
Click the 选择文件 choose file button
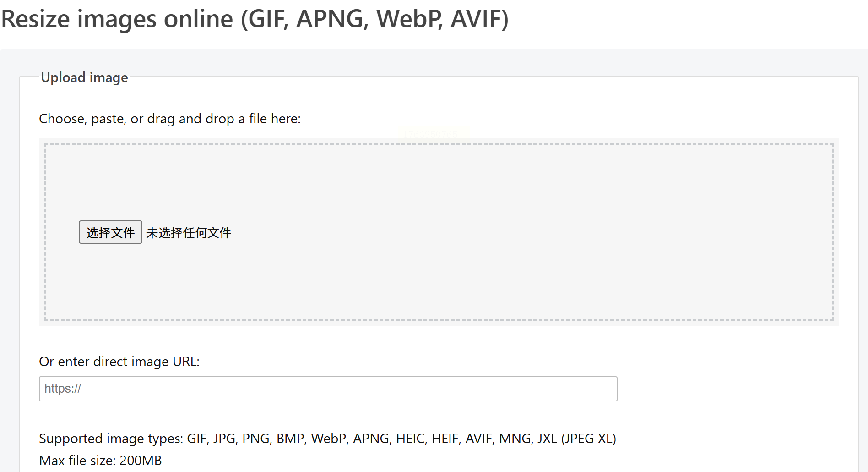click(110, 232)
